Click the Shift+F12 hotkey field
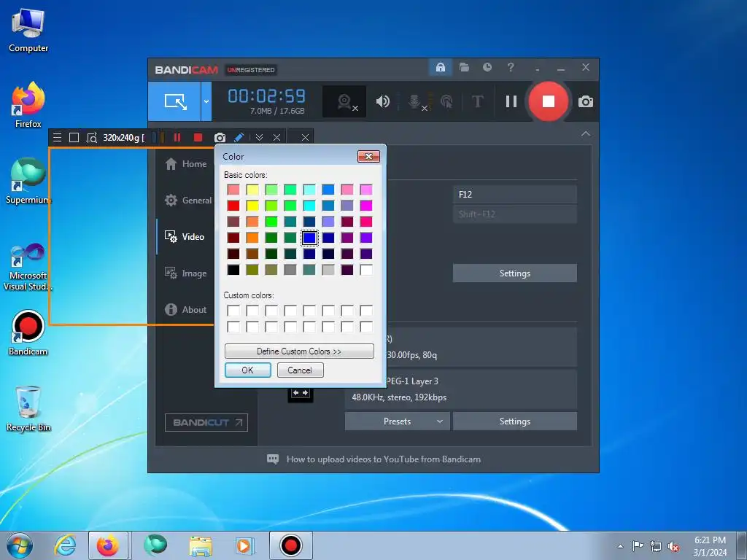The width and height of the screenshot is (747, 560). (x=514, y=214)
